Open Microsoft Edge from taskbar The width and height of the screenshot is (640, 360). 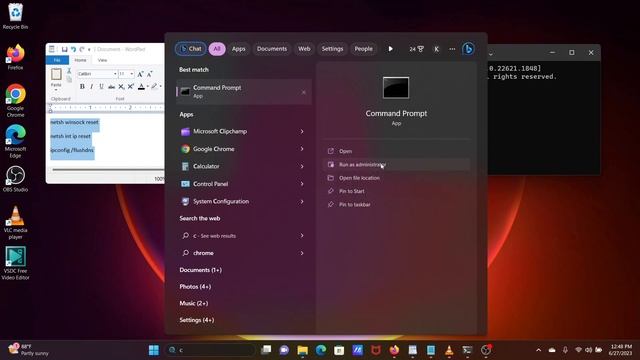321,350
